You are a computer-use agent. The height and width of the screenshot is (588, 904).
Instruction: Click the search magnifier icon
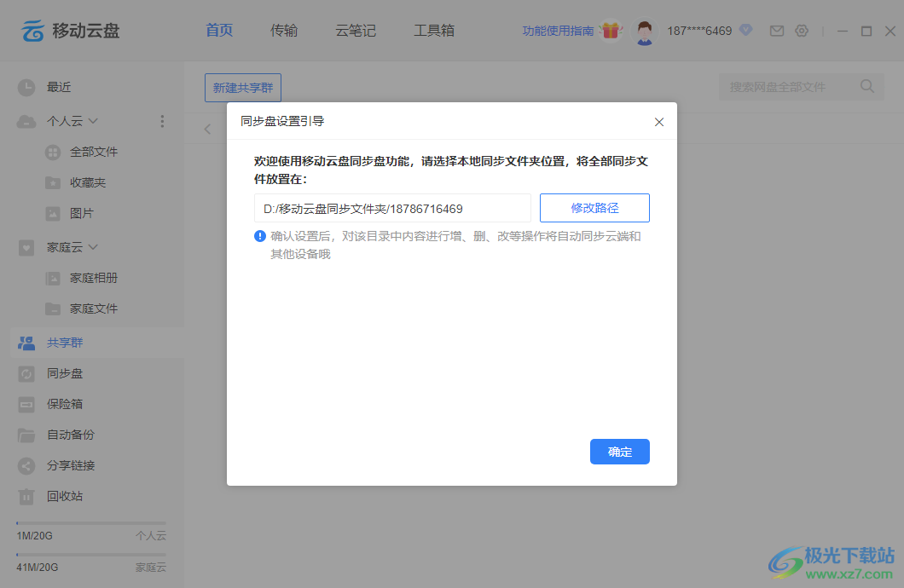pyautogui.click(x=867, y=86)
